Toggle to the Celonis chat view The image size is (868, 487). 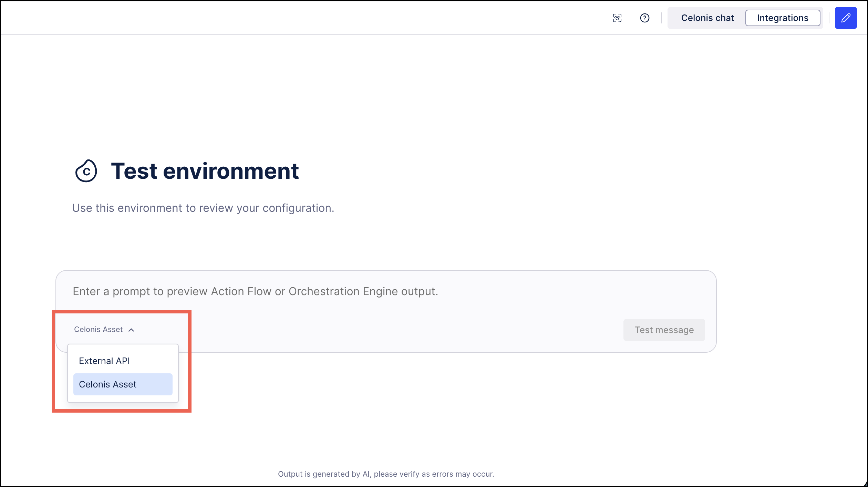click(x=707, y=18)
